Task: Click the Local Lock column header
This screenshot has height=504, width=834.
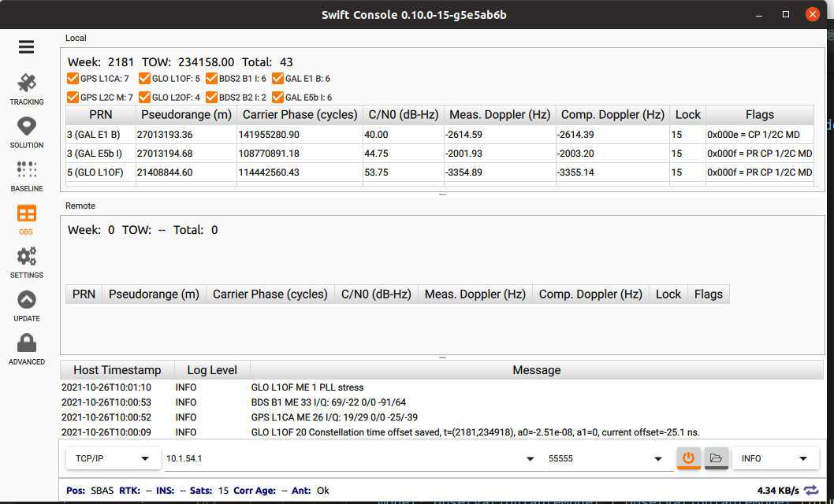Action: click(x=687, y=115)
